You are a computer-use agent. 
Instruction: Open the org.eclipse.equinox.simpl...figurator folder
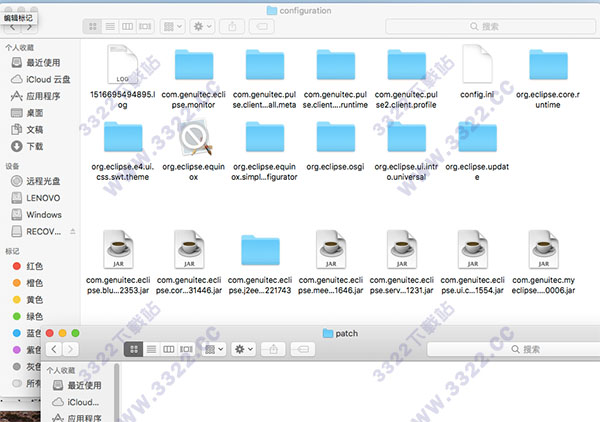point(264,137)
